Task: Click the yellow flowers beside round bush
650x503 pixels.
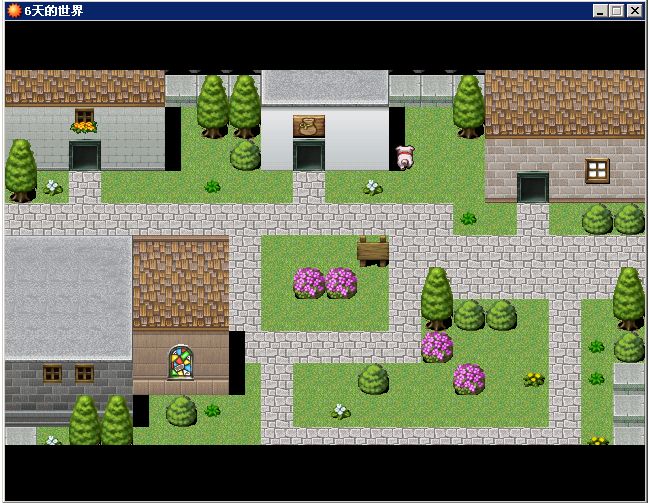Action: click(534, 379)
